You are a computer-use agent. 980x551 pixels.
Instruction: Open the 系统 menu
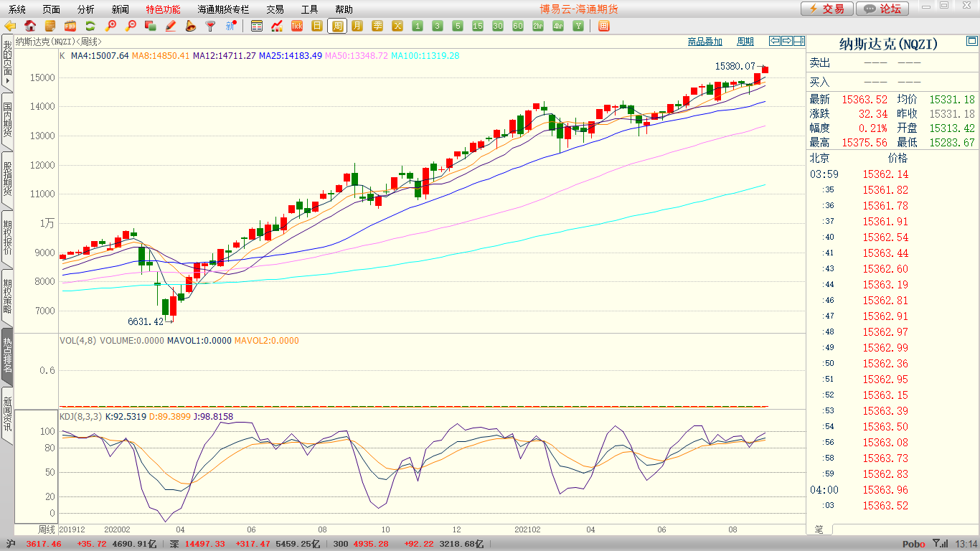17,9
